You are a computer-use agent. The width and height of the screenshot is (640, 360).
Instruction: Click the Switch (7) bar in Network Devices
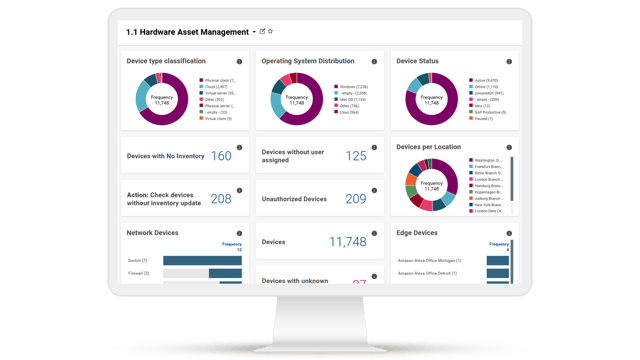tap(202, 260)
